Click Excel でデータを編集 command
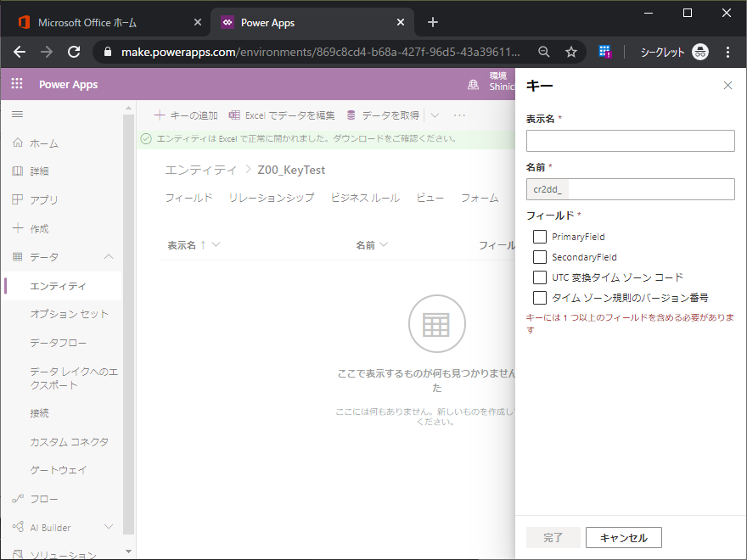 tap(282, 115)
